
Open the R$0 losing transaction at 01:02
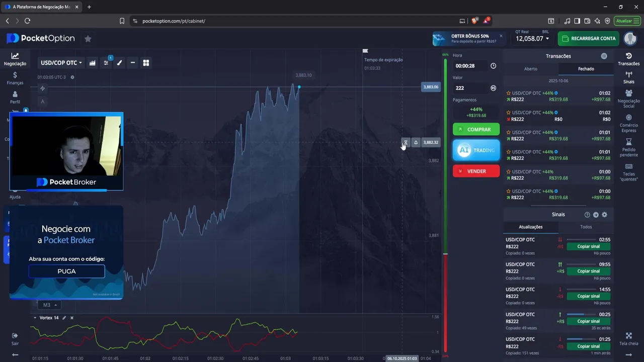click(x=558, y=116)
